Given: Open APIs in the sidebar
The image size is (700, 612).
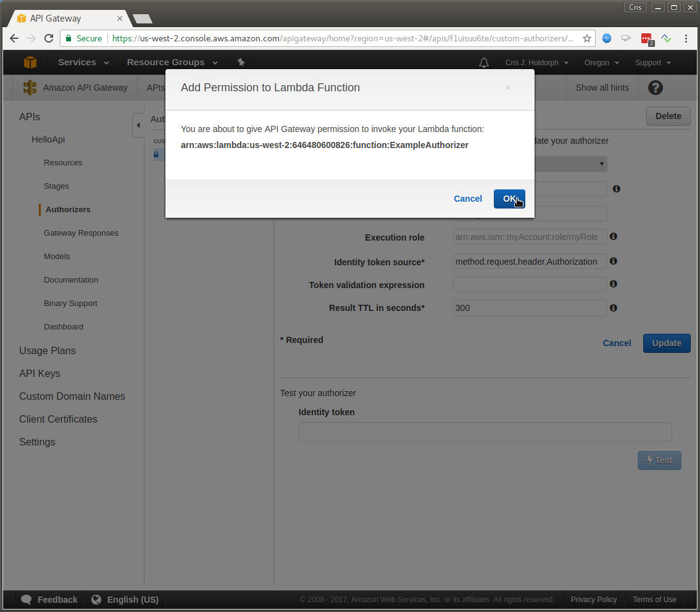Looking at the screenshot, I should (30, 117).
